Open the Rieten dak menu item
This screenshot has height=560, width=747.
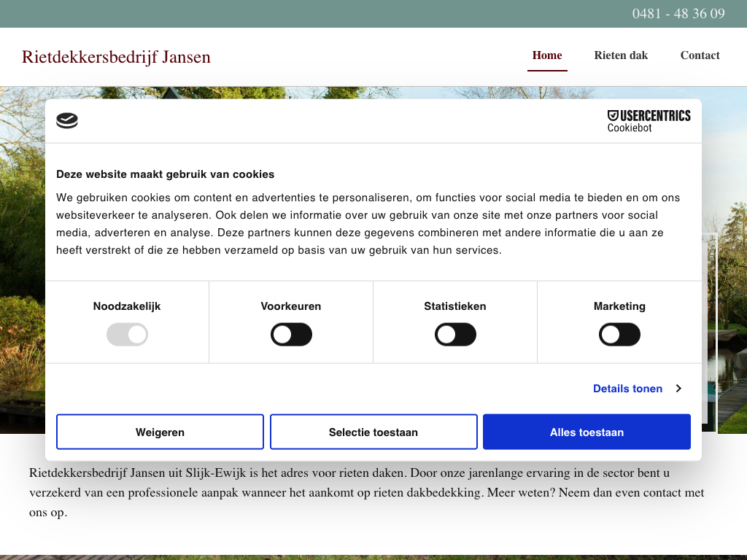pos(621,55)
